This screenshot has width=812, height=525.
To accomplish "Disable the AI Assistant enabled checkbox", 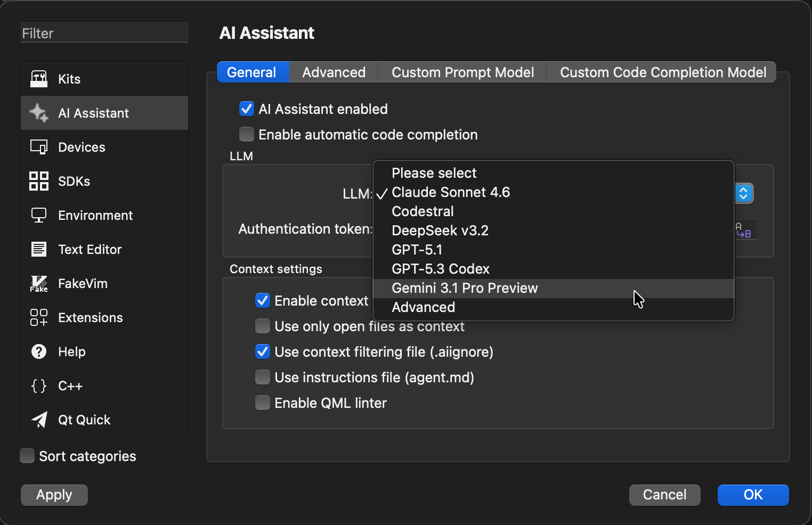I will 246,109.
